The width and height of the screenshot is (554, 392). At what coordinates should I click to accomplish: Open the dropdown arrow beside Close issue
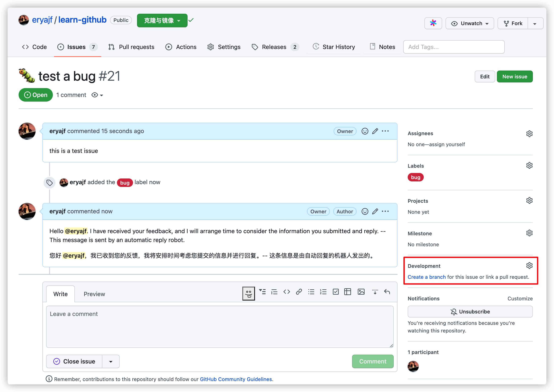tap(111, 361)
